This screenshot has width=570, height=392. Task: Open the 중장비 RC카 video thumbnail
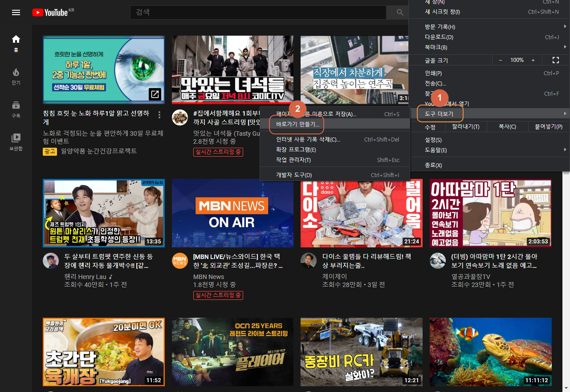[362, 352]
